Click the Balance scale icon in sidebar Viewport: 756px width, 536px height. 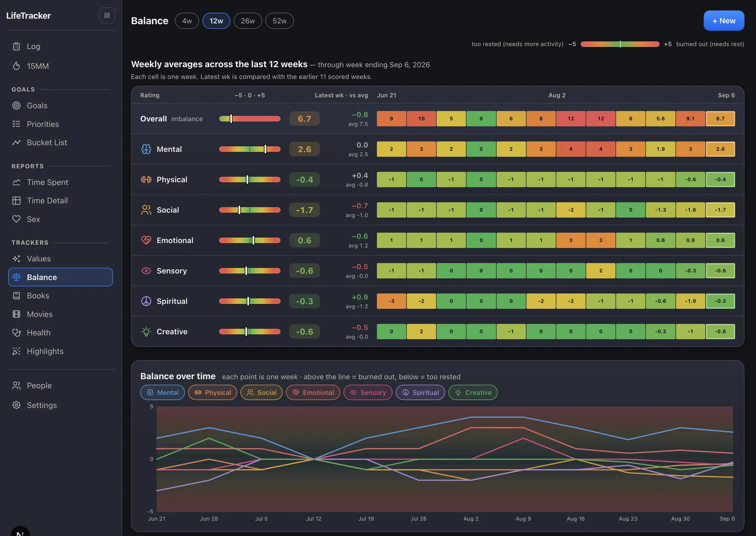(x=16, y=277)
